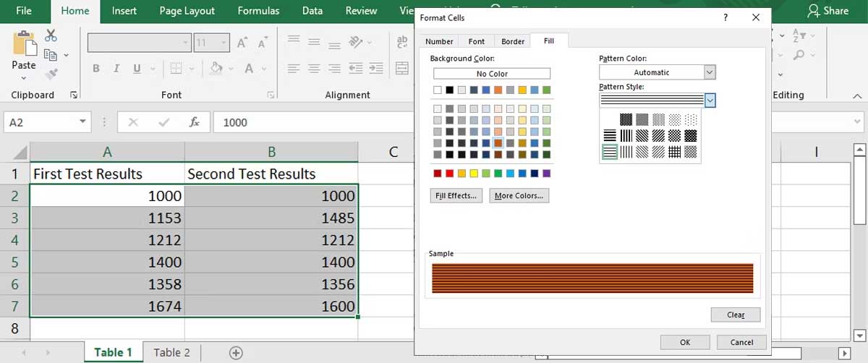The width and height of the screenshot is (868, 363).
Task: Open the Number tab in Format Cells
Action: point(439,41)
